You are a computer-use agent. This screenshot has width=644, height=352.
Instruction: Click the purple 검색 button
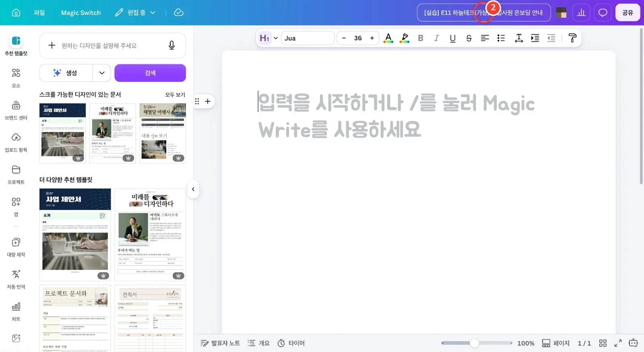coord(150,73)
